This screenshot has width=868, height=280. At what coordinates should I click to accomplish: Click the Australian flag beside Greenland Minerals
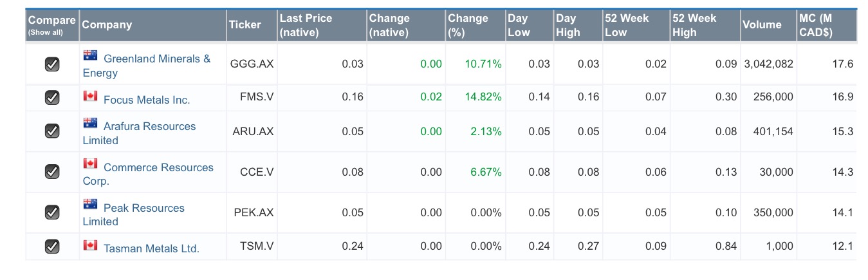coord(90,55)
